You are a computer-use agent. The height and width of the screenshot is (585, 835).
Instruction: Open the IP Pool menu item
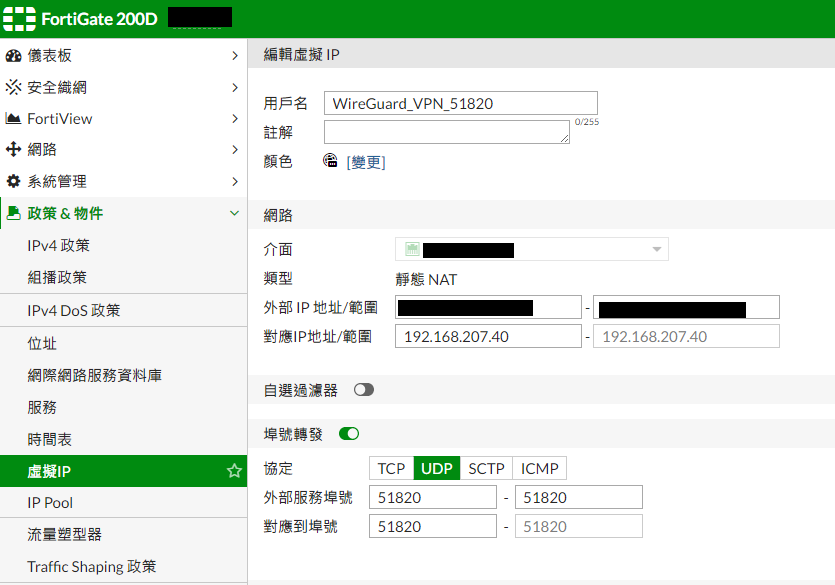124,502
